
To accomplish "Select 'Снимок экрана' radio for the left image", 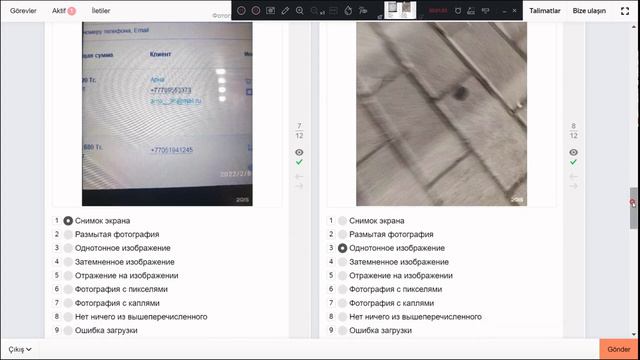I will click(x=68, y=221).
